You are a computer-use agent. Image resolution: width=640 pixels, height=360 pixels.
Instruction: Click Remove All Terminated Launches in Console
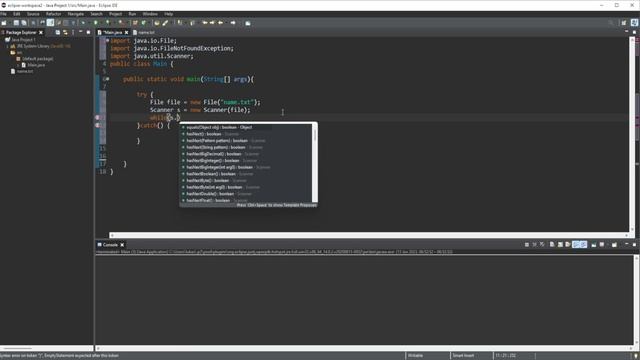pyautogui.click(x=542, y=244)
